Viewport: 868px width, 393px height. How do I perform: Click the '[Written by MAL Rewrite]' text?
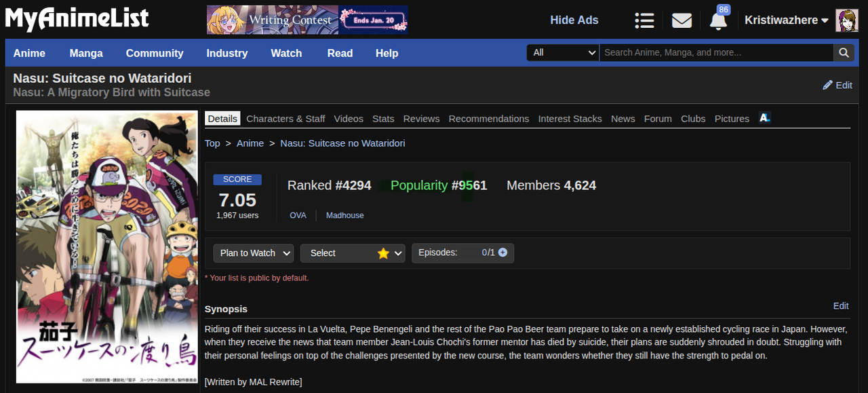point(253,381)
